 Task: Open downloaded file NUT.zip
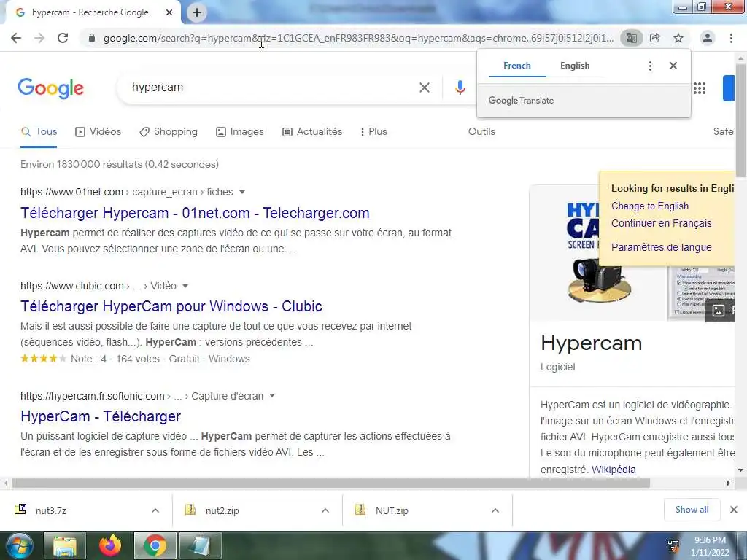coord(392,510)
